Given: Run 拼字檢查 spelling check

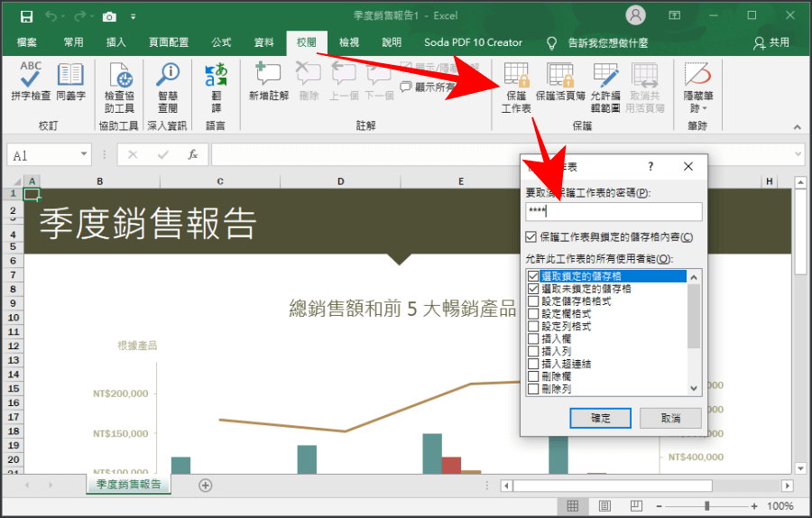Looking at the screenshot, I should (x=31, y=81).
